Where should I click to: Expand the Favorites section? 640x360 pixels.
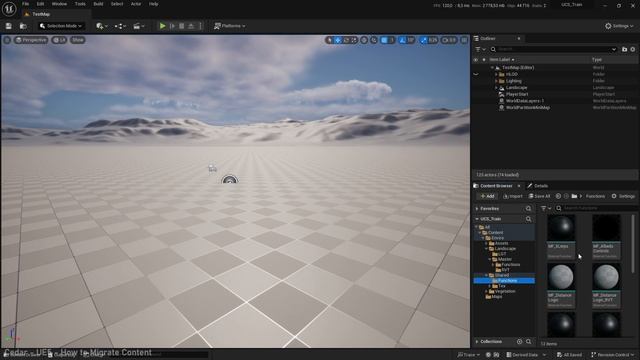click(x=477, y=209)
